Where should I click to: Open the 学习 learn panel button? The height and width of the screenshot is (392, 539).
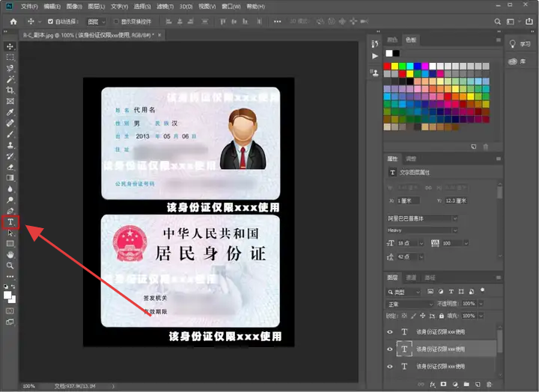coord(520,44)
